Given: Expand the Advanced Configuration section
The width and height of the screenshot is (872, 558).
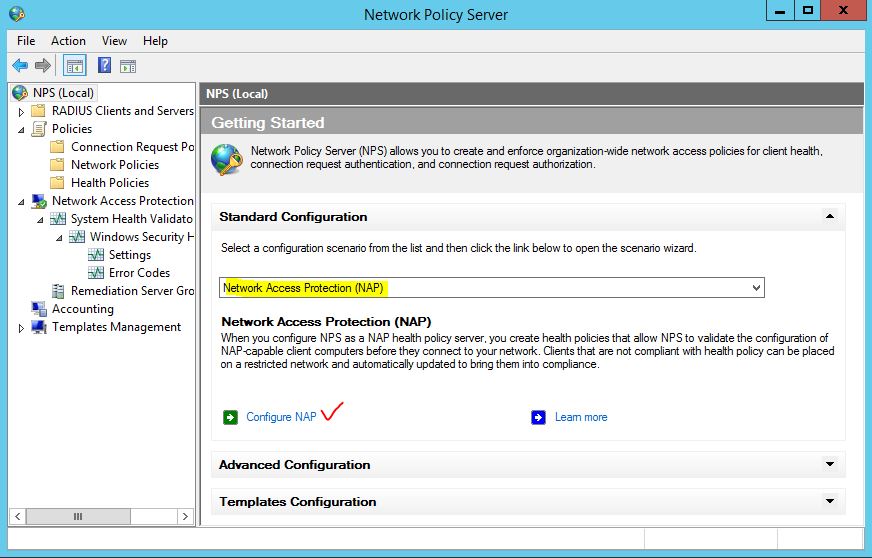Looking at the screenshot, I should point(830,464).
